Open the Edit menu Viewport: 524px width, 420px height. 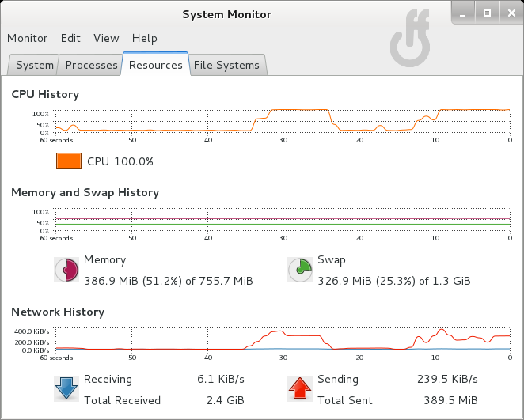70,38
